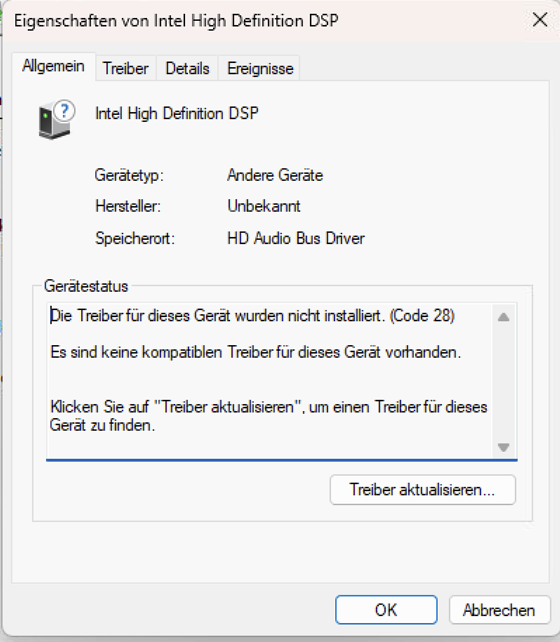This screenshot has width=560, height=642.
Task: Click inside the Gerätestatus text box
Action: pos(282,381)
